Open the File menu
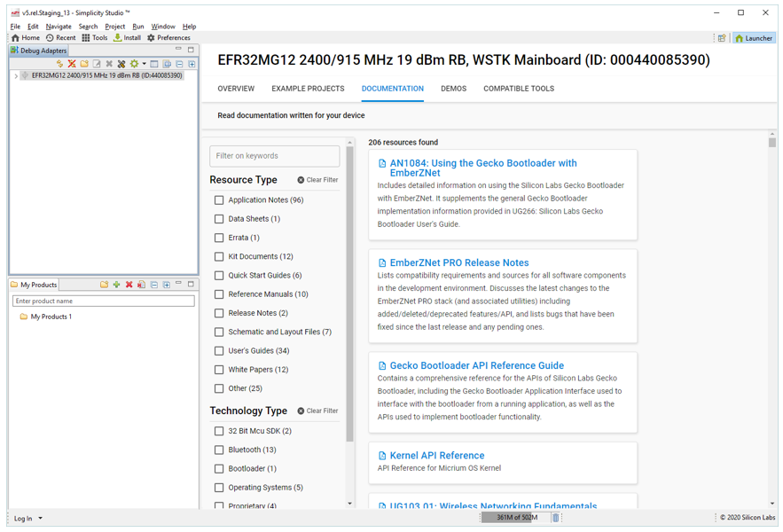 (x=15, y=27)
